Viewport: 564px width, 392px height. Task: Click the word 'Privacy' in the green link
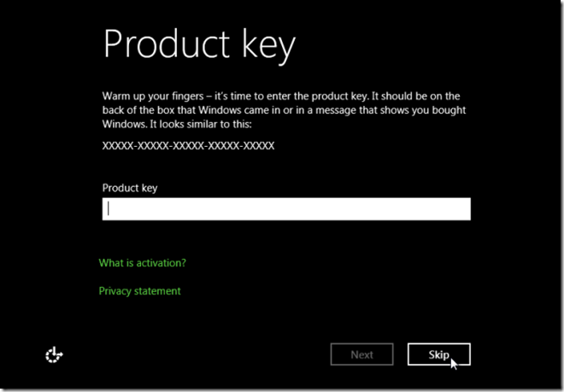(115, 291)
